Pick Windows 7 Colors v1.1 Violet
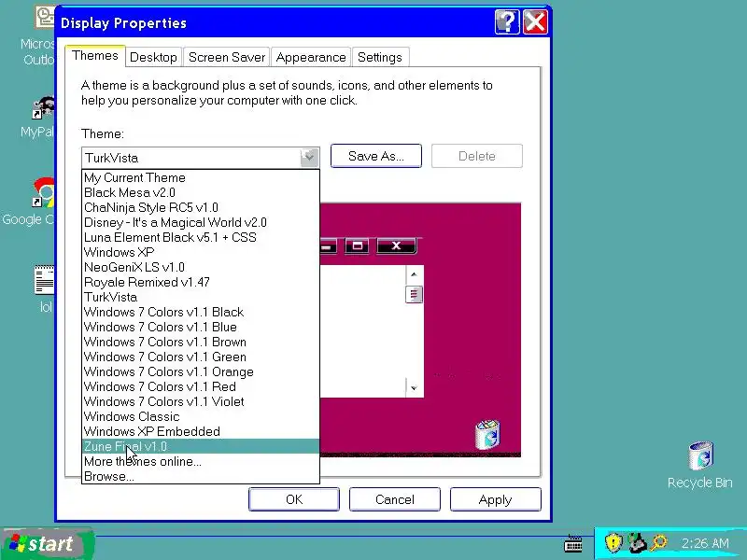The image size is (747, 560). [201, 401]
